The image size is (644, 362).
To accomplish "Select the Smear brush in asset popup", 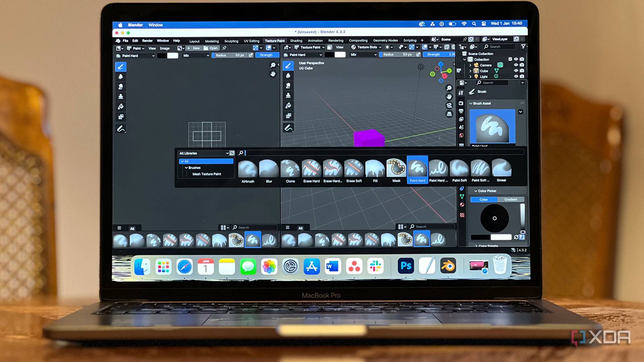I will tap(501, 169).
